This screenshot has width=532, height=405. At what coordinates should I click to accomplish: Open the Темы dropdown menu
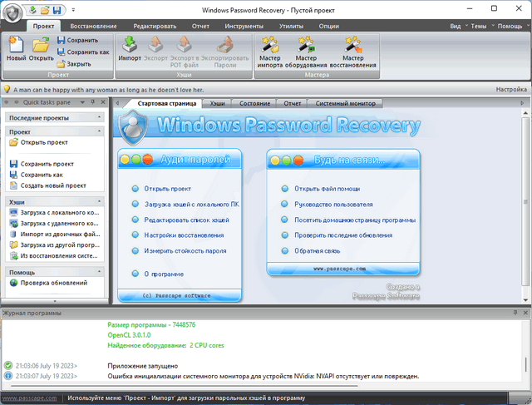point(479,26)
